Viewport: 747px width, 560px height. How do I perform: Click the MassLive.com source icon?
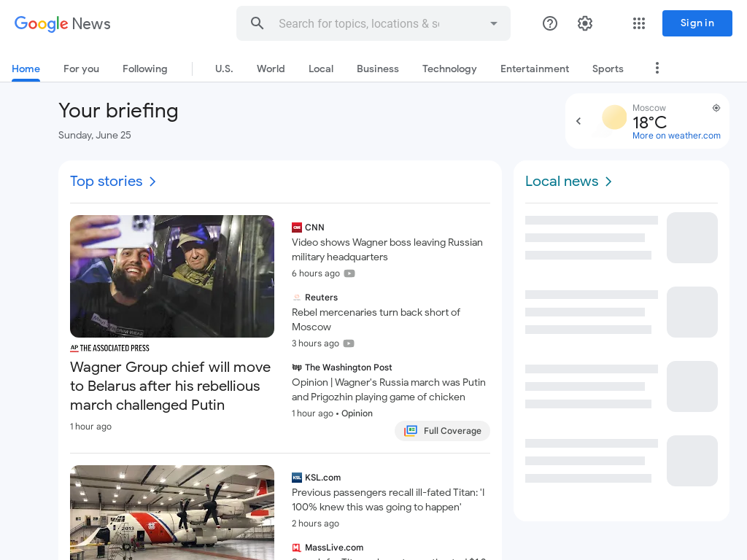pyautogui.click(x=297, y=548)
